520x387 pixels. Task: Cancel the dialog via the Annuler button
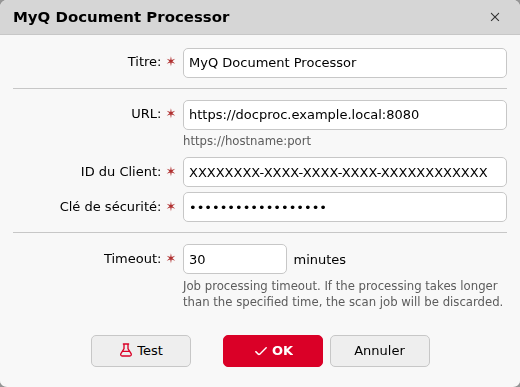[380, 351]
